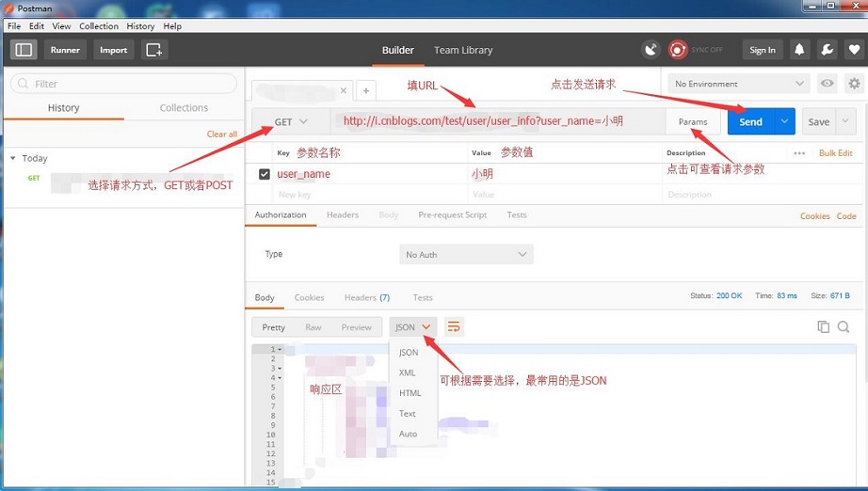Click the filter search magnifier icon
The image size is (868, 491).
pos(23,84)
